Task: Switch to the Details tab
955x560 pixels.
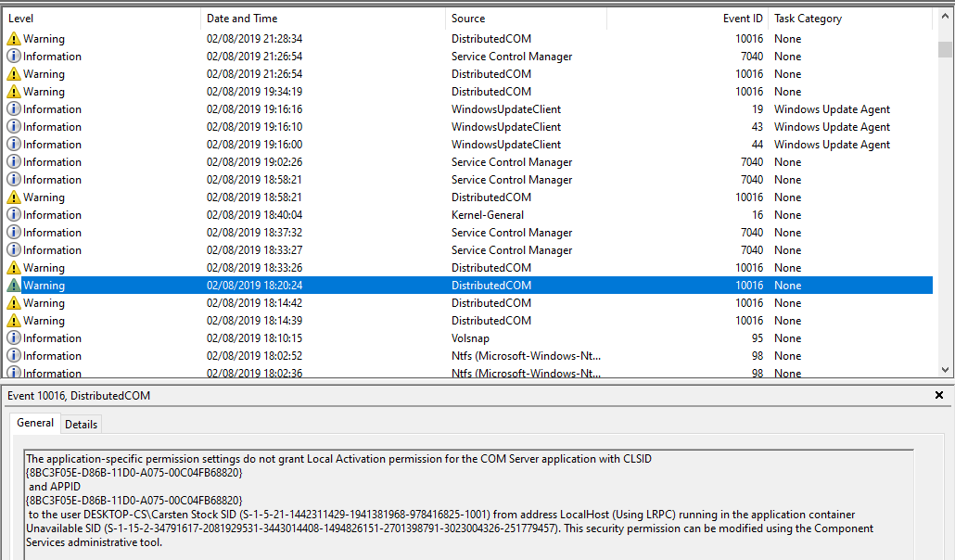Action: click(x=81, y=425)
